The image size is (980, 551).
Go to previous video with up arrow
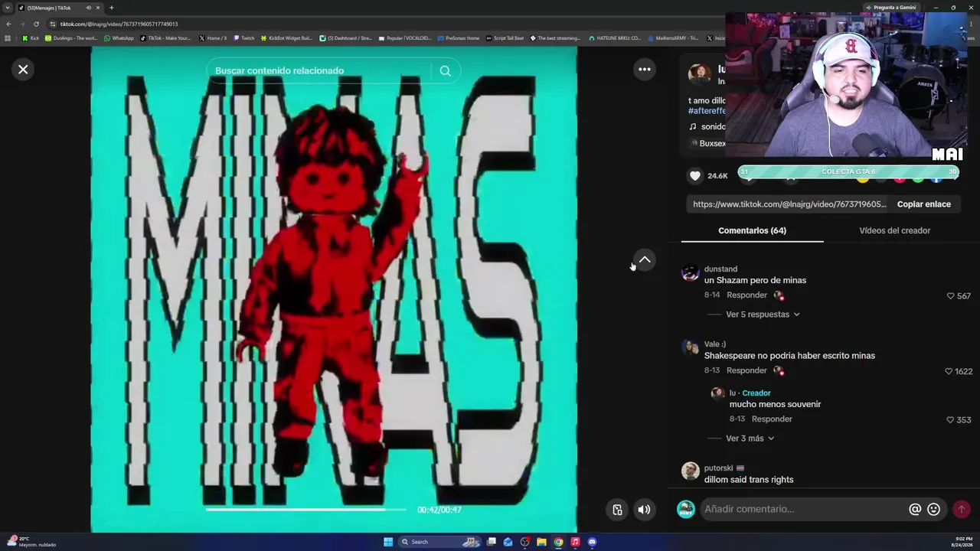(x=645, y=260)
